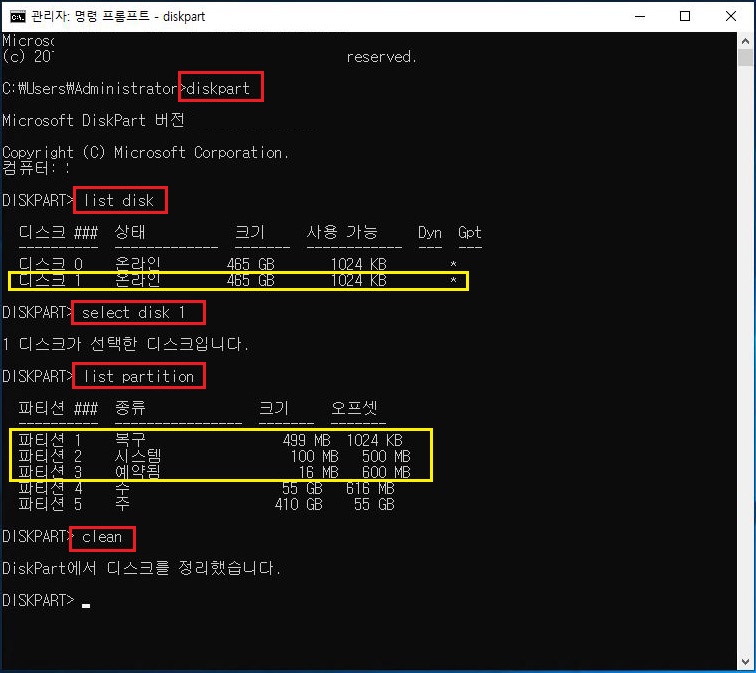Close the diskpart command prompt window
Viewport: 756px width, 673px height.
tap(732, 16)
